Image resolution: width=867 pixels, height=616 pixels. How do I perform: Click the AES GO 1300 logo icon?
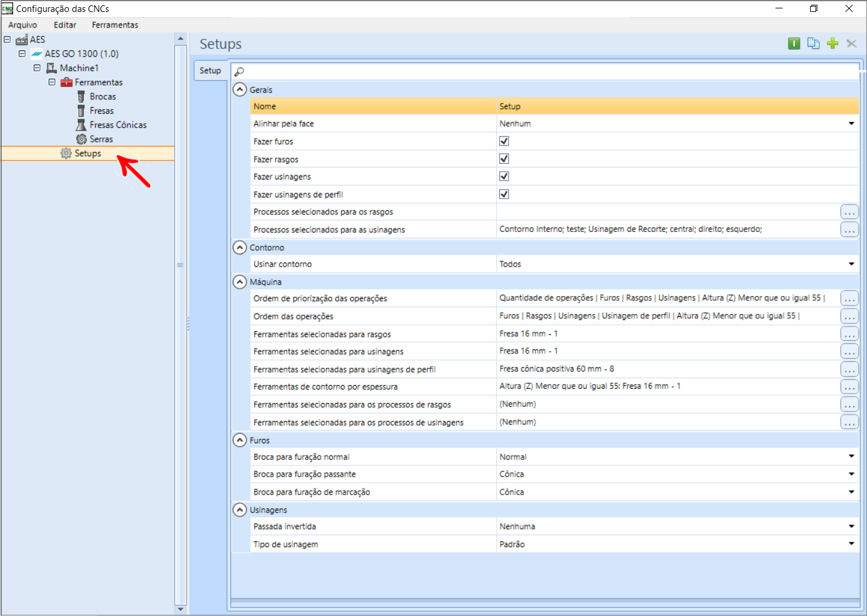[x=36, y=54]
